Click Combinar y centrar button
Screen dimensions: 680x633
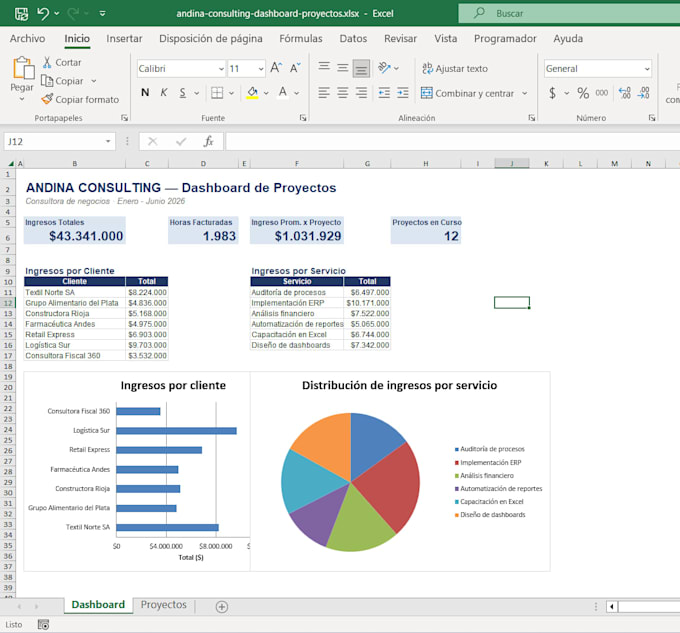pos(468,93)
